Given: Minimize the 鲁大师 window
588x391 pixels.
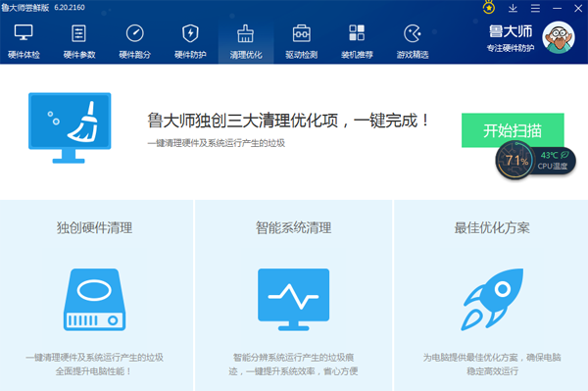Looking at the screenshot, I should [557, 8].
